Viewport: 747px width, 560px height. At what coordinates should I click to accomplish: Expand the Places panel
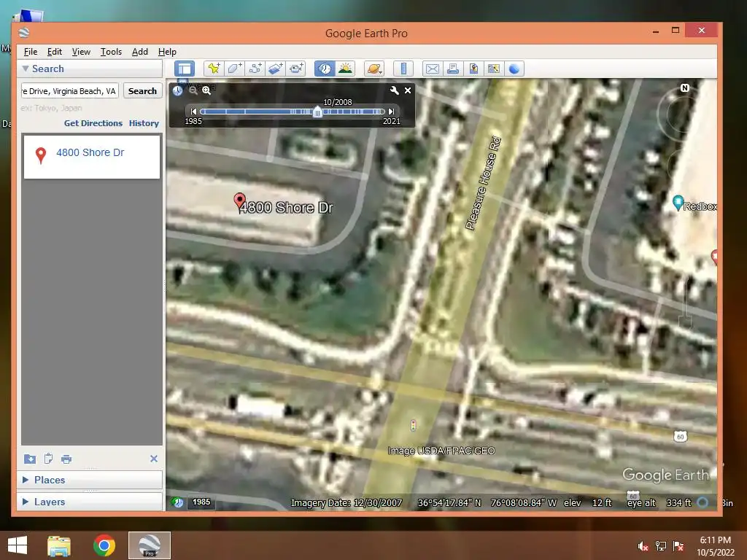tap(26, 480)
